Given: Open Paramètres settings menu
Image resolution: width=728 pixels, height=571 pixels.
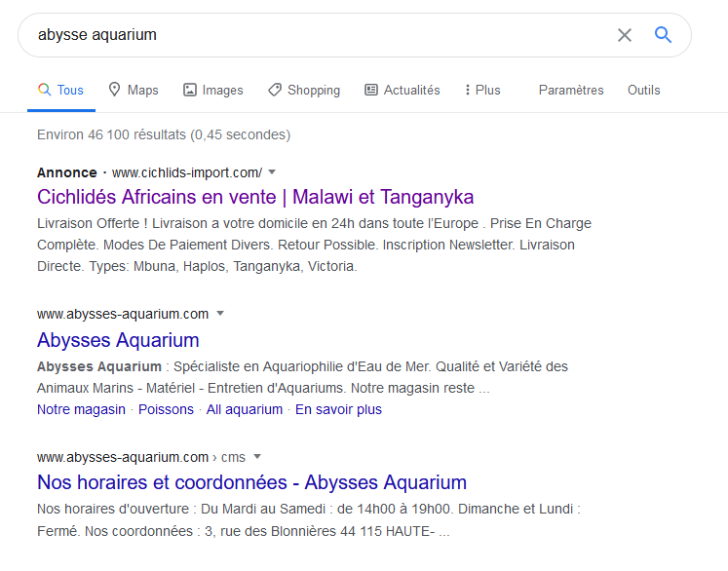Looking at the screenshot, I should click(571, 90).
